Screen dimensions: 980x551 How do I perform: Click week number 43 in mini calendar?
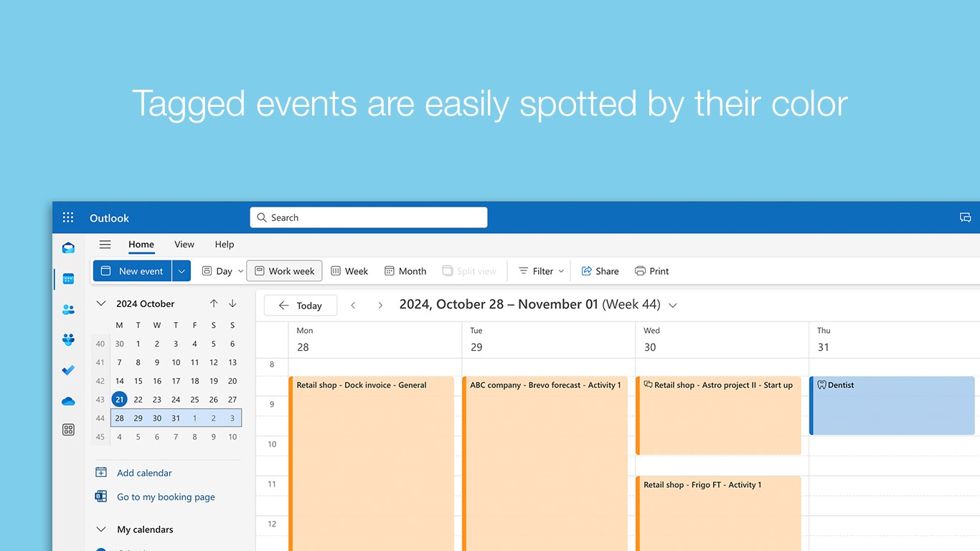pyautogui.click(x=100, y=400)
